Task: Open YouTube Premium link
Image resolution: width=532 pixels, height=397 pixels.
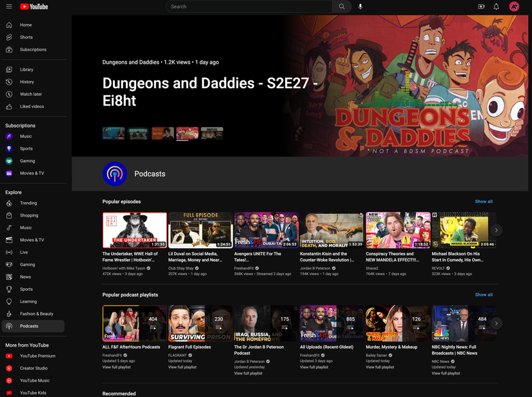Action: 33,356
